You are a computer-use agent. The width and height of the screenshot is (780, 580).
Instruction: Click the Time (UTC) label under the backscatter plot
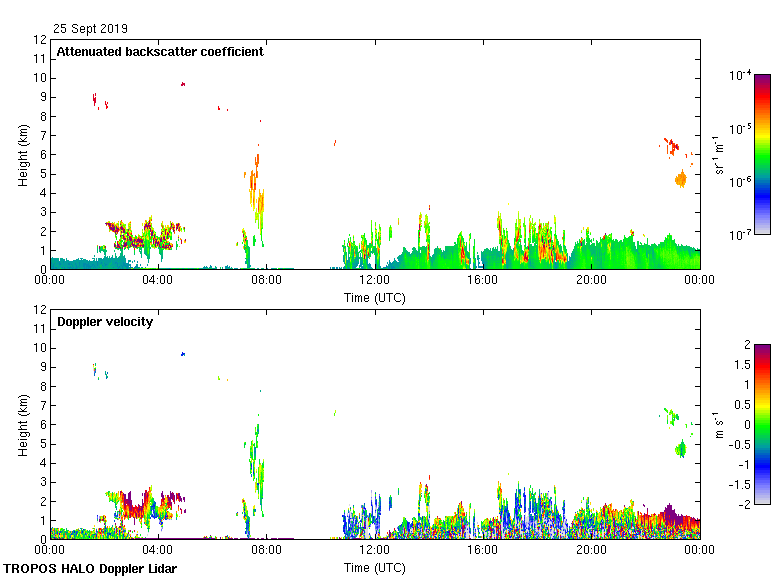pyautogui.click(x=375, y=298)
